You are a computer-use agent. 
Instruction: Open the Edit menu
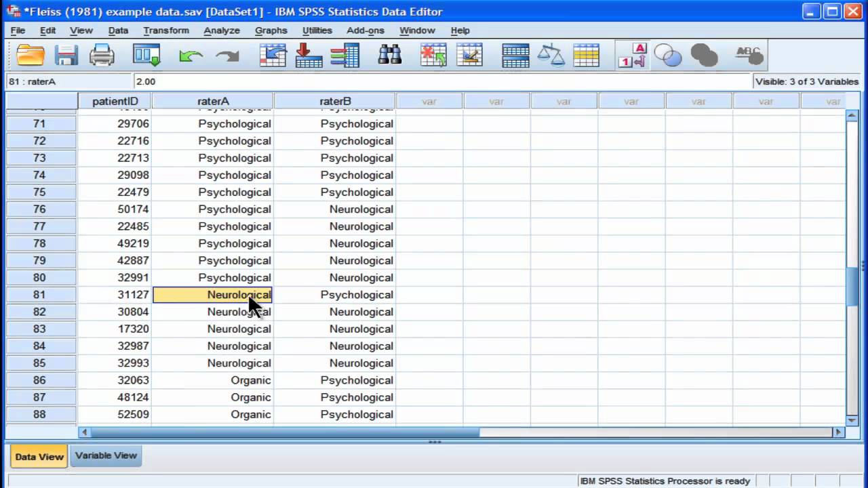tap(47, 30)
